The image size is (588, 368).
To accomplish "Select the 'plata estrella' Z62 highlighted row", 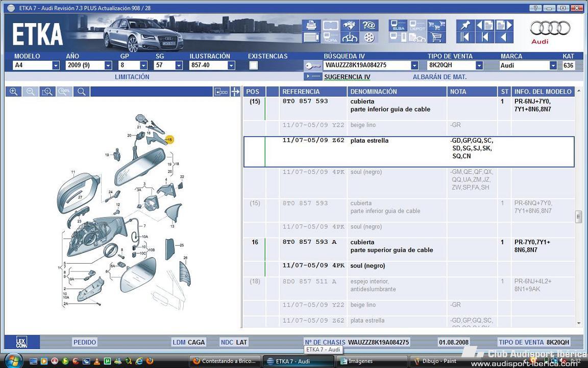I will click(x=409, y=152).
